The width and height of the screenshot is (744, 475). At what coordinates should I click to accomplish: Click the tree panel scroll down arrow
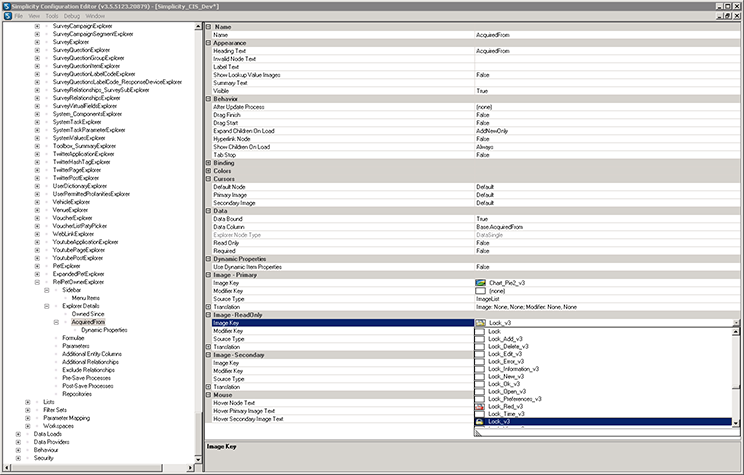198,459
